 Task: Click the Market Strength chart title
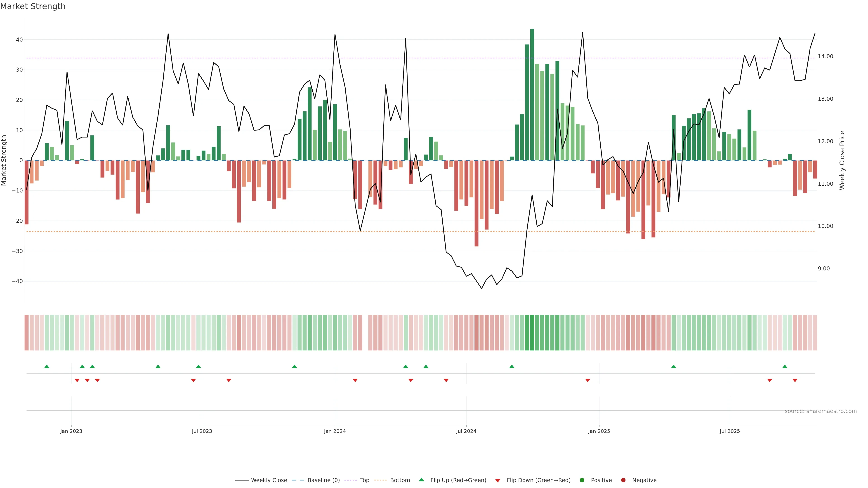point(33,6)
